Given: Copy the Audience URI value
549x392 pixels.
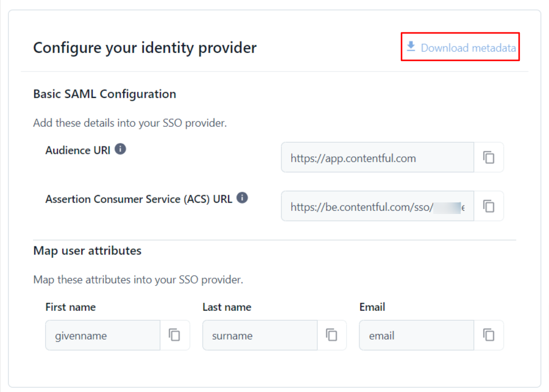Looking at the screenshot, I should tap(489, 158).
